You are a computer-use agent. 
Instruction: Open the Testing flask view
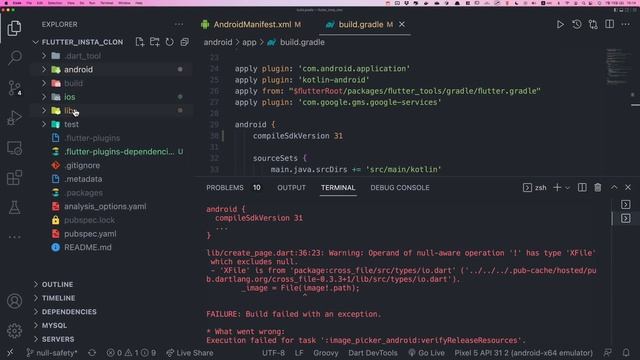pos(14,207)
